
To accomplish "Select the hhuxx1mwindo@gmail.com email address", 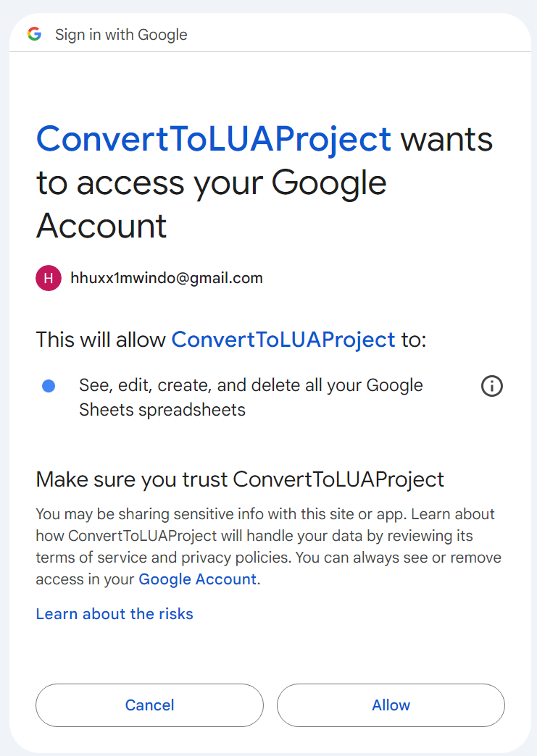I will [167, 278].
